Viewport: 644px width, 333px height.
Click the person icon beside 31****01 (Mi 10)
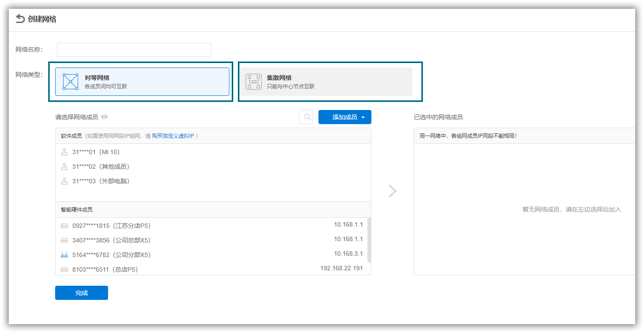64,152
